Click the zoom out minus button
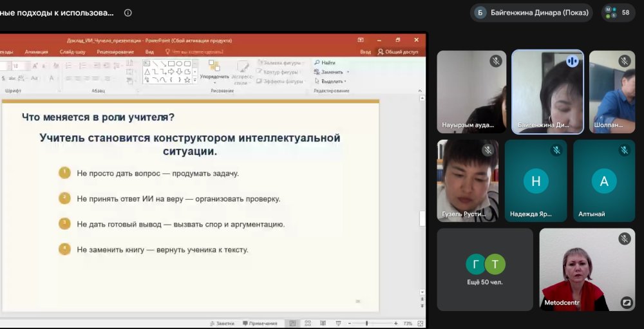This screenshot has width=644, height=329. click(350, 324)
